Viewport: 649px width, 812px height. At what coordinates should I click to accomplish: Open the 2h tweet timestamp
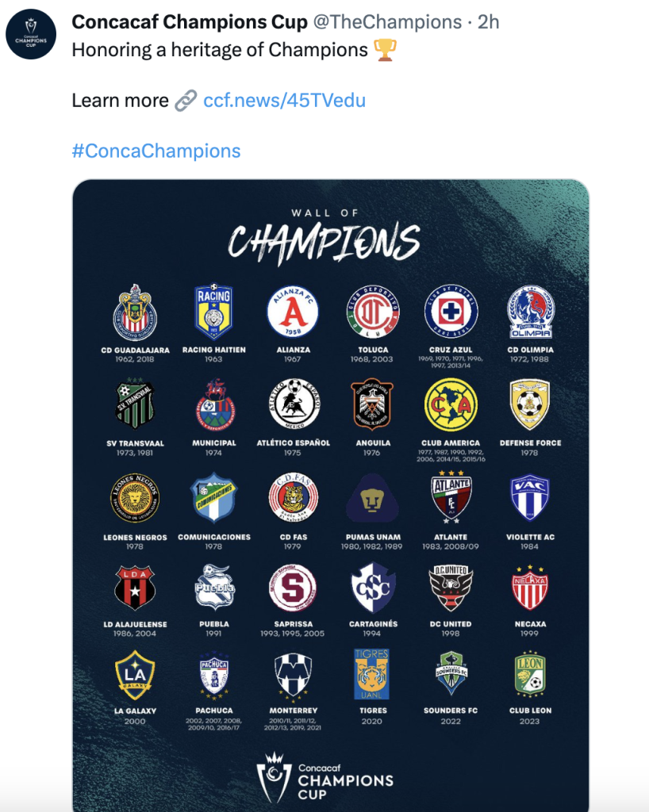point(488,22)
